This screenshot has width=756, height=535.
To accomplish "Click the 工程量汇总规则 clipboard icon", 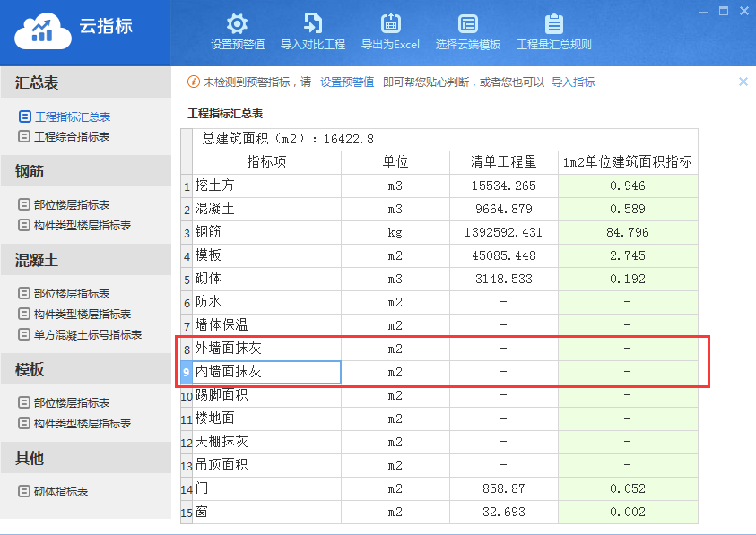I will pos(554,23).
